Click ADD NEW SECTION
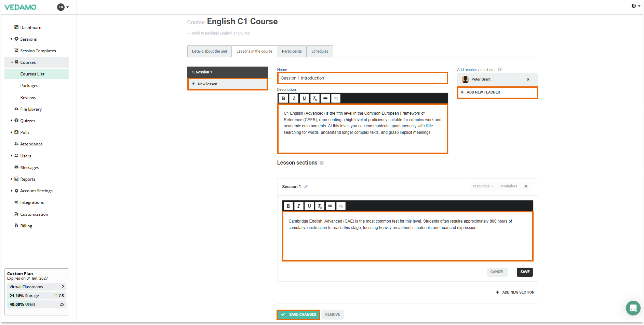Screen dimensions: 644x325 [515, 292]
